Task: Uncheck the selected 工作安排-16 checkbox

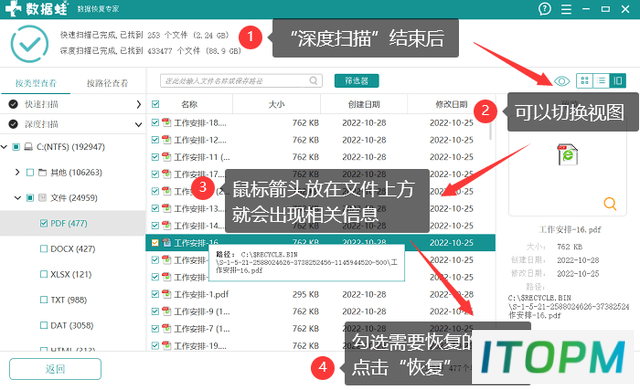Action: pyautogui.click(x=155, y=242)
